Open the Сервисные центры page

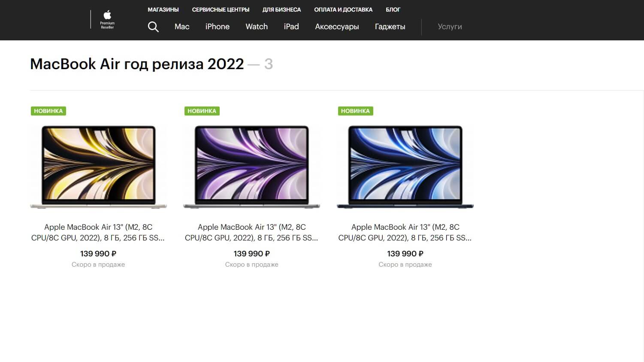(221, 9)
